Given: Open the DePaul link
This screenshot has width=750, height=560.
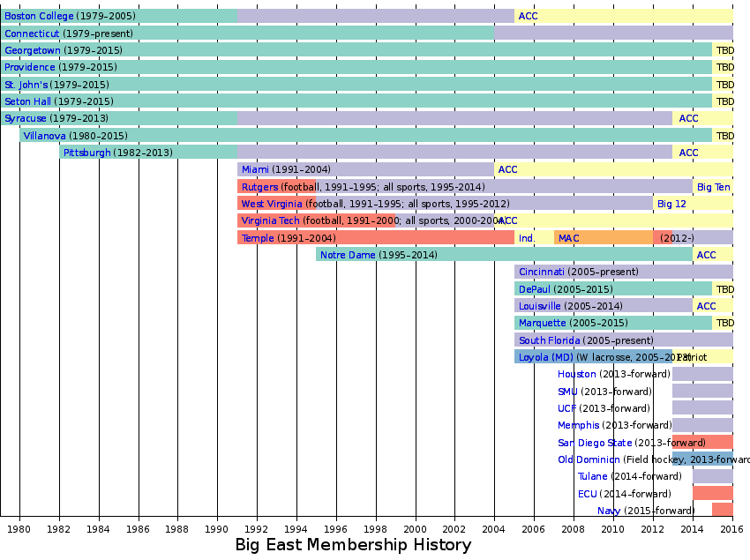Looking at the screenshot, I should (535, 289).
